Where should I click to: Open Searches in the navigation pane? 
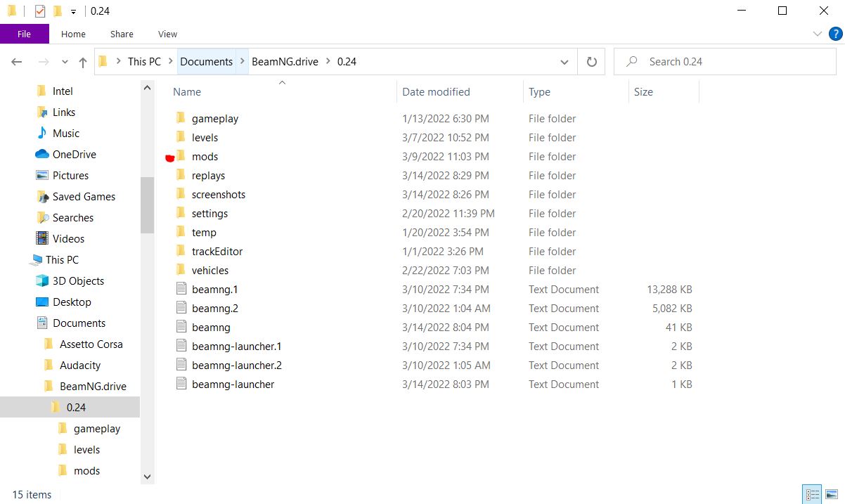(x=73, y=218)
